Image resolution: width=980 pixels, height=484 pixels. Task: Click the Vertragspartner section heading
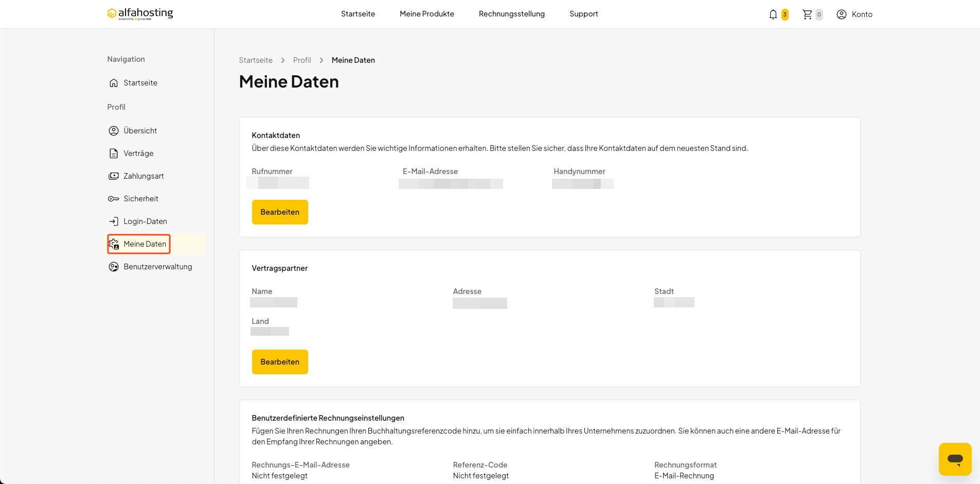(280, 268)
